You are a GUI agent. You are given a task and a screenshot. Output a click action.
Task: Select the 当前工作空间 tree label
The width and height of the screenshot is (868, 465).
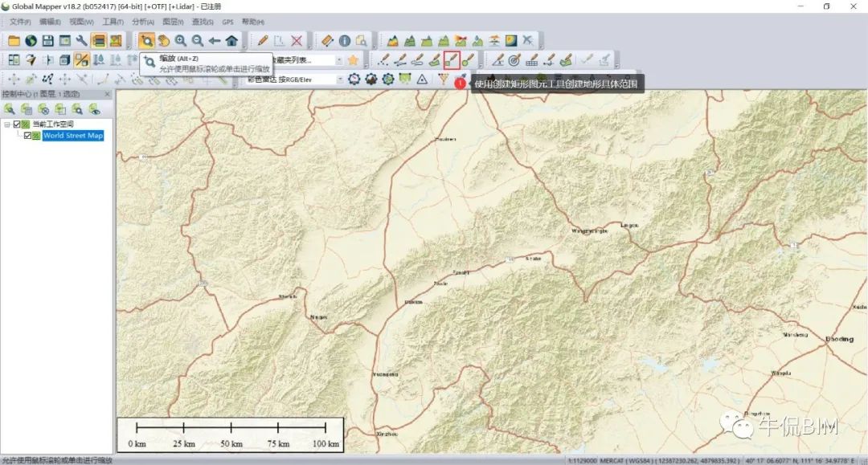point(52,124)
